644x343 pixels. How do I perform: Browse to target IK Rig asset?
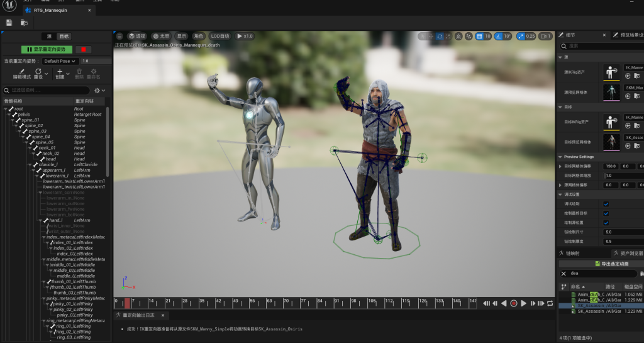tap(636, 126)
